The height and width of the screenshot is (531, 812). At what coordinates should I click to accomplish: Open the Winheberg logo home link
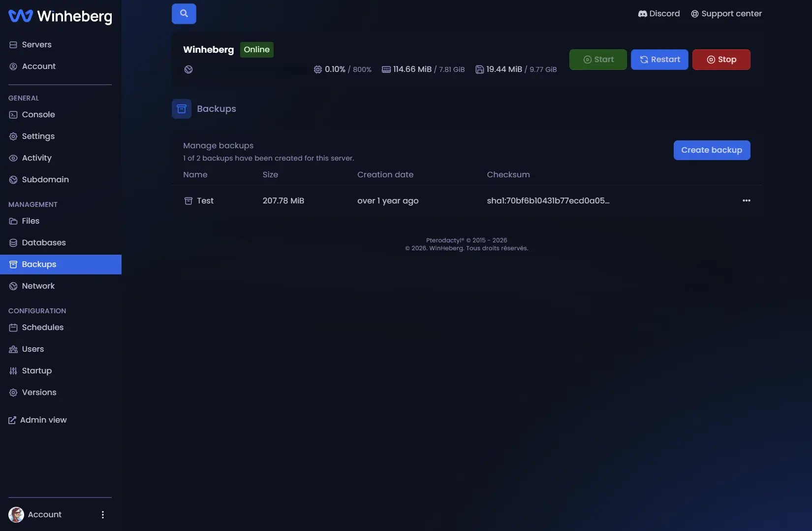[x=60, y=16]
